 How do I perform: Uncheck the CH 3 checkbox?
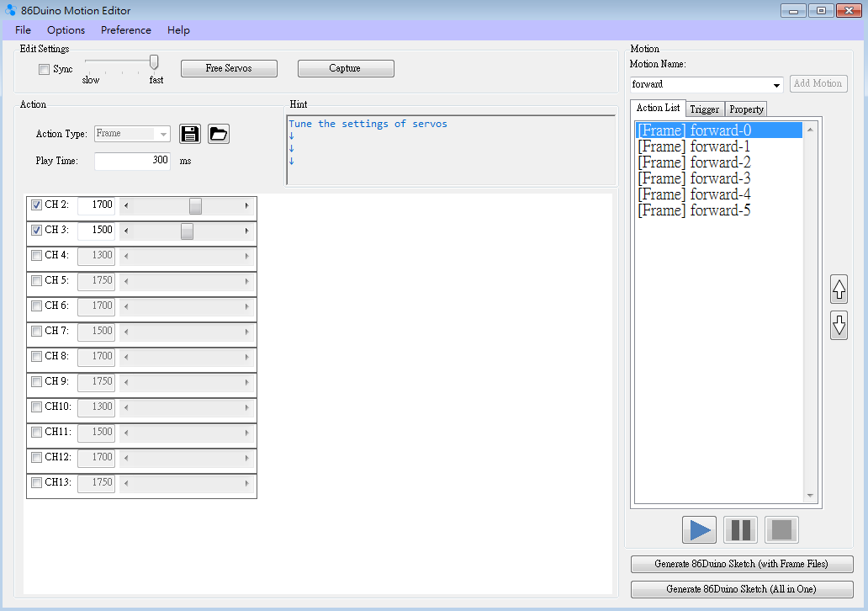point(36,230)
